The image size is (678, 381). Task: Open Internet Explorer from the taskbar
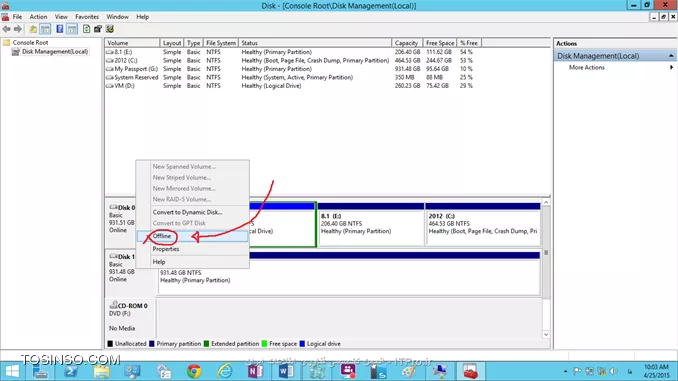coord(225,371)
